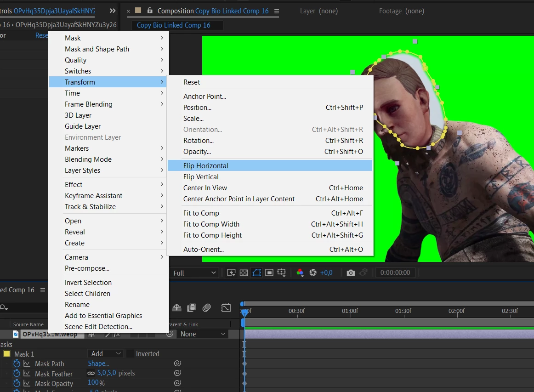Open the timeline Comp 16 panel menu
534x392 pixels.
43,290
